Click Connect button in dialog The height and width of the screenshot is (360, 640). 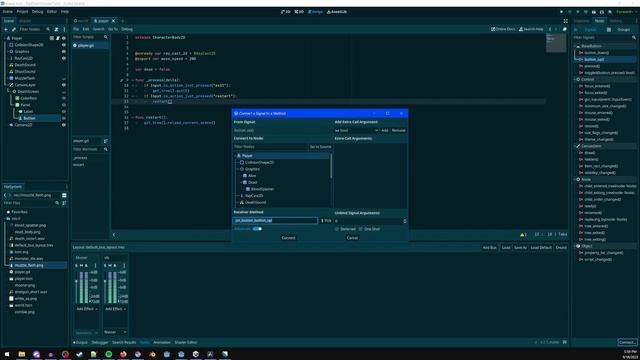[x=289, y=238]
